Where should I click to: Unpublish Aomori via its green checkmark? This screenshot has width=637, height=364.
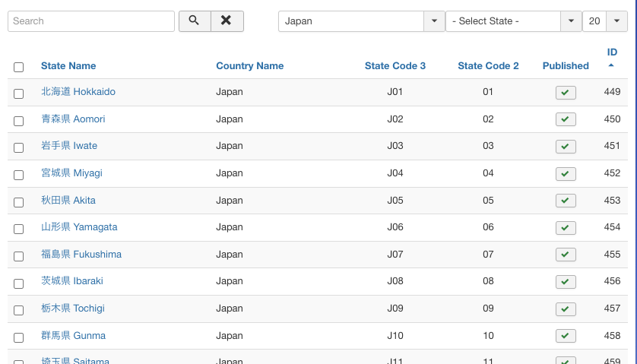pos(566,119)
